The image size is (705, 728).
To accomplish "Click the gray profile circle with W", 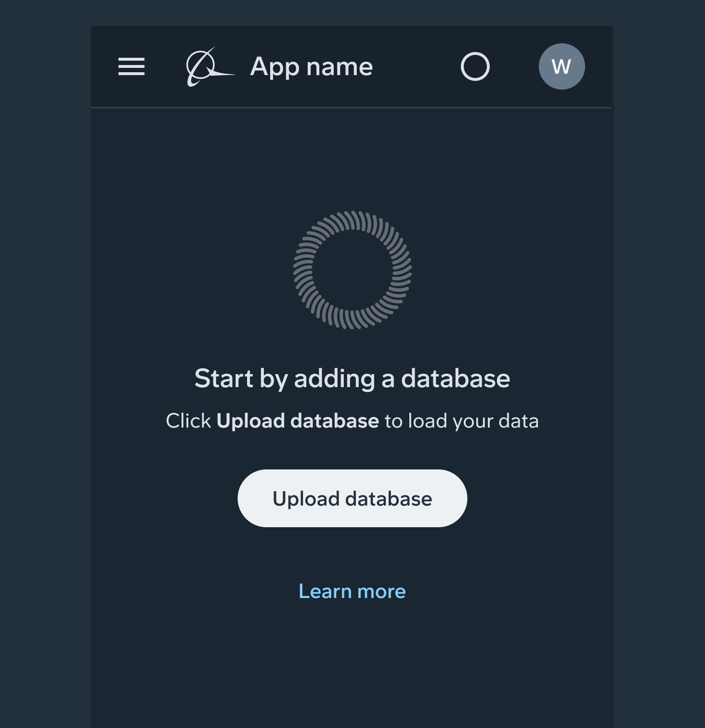I will click(x=561, y=66).
